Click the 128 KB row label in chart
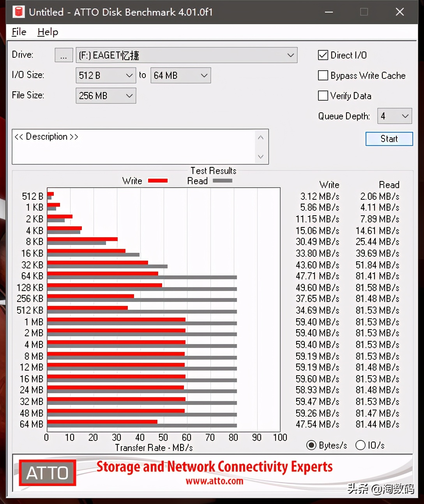Image resolution: width=424 pixels, height=504 pixels. (x=30, y=287)
